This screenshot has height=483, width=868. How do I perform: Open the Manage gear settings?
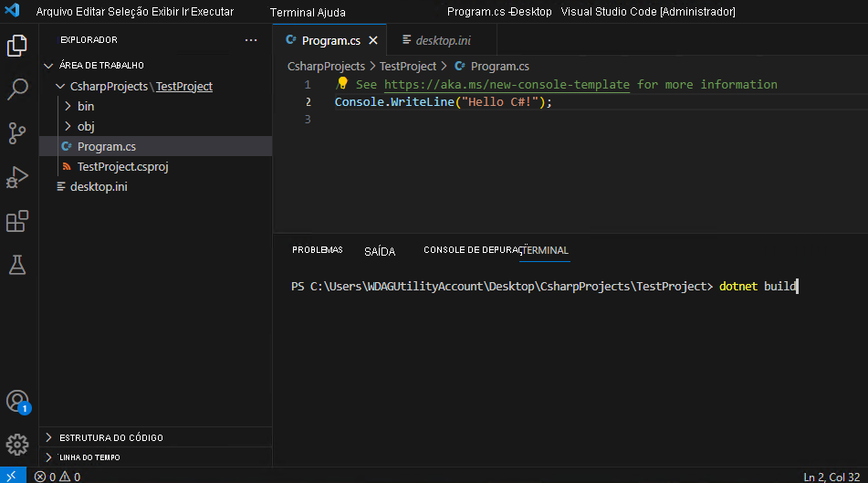(x=17, y=445)
